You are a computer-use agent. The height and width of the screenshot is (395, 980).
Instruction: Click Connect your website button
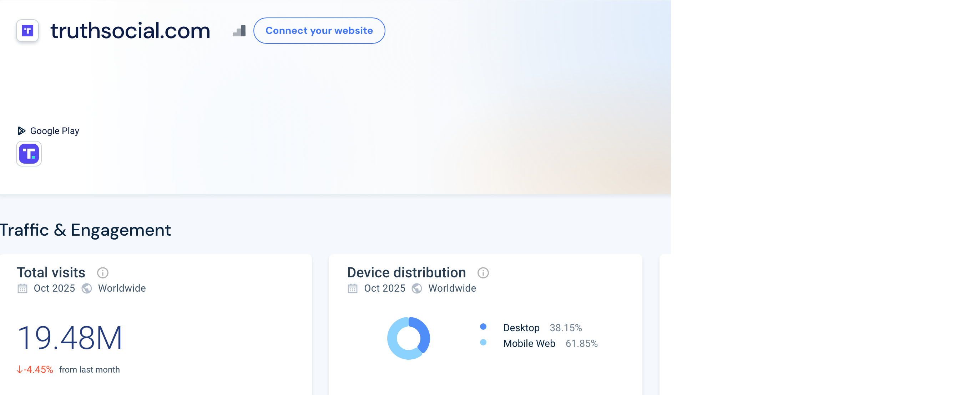[319, 30]
